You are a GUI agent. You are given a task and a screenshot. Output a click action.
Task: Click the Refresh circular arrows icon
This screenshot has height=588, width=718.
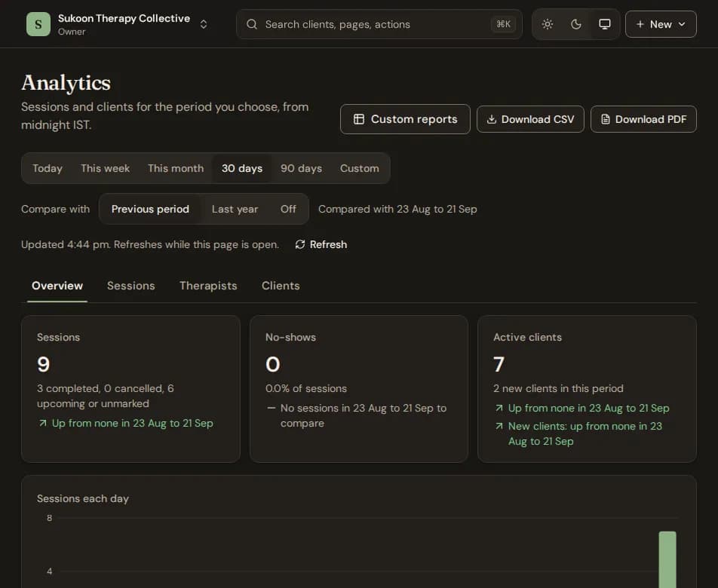coord(300,244)
